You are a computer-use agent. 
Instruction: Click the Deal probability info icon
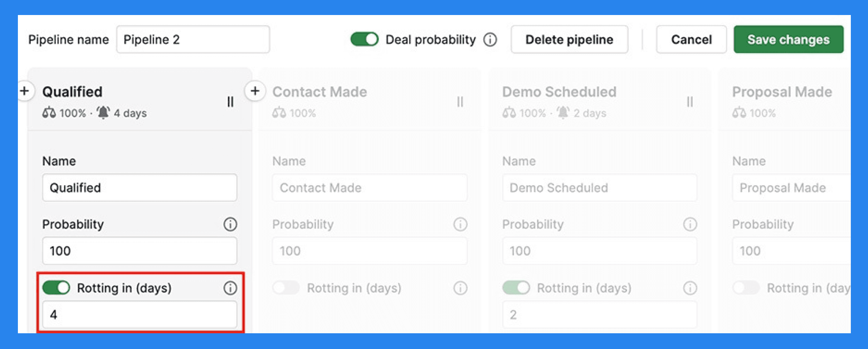[490, 39]
